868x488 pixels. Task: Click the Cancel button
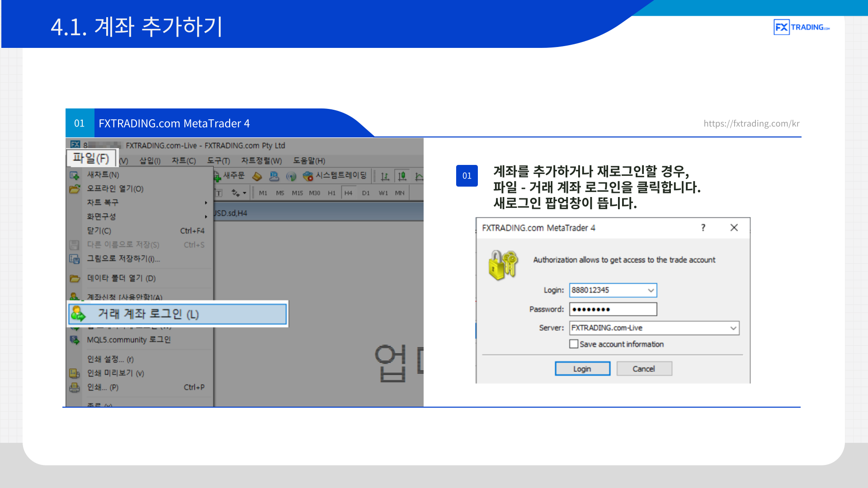coord(644,369)
